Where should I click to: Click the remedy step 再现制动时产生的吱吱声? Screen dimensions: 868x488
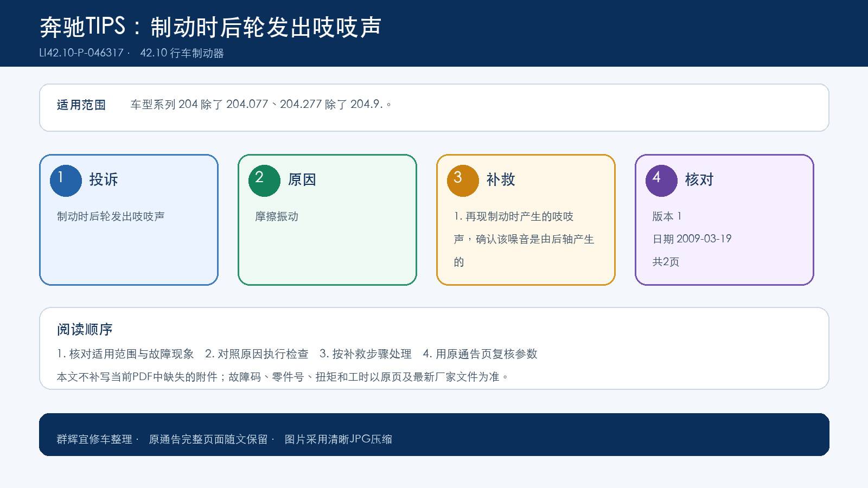point(524,239)
